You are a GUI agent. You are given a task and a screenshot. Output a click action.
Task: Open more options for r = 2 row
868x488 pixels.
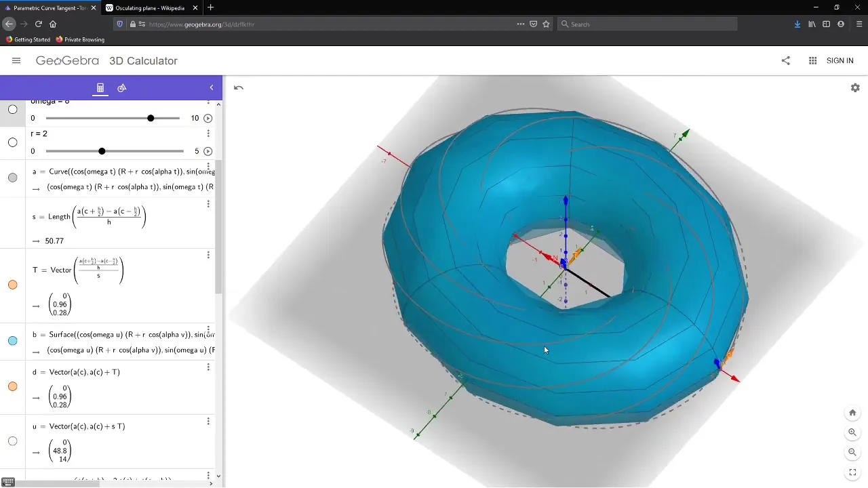pos(208,134)
